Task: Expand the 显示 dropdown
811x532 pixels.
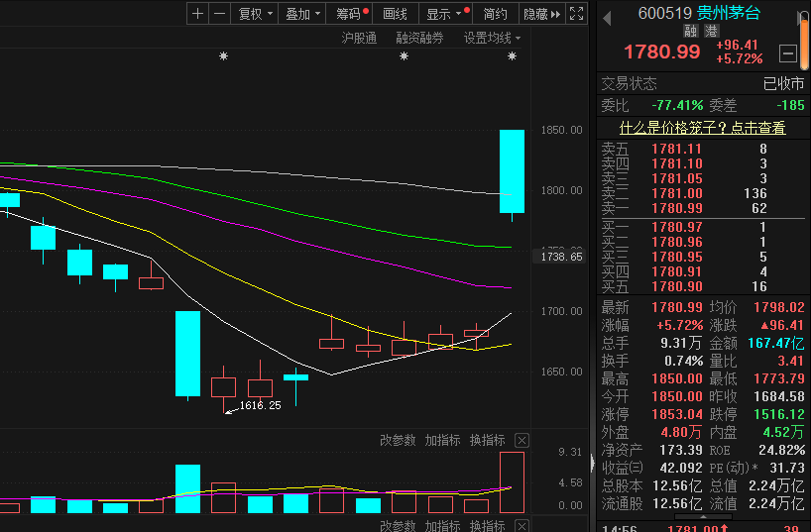Action: 445,14
